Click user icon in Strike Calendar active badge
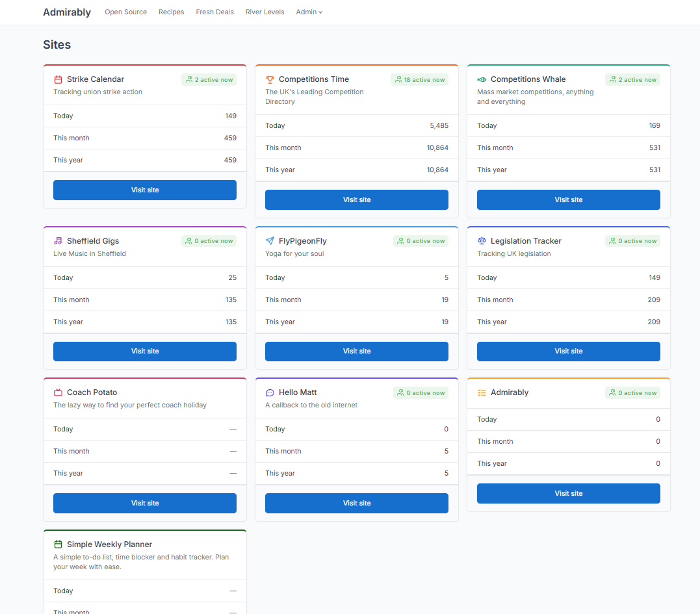700x614 pixels. click(189, 79)
